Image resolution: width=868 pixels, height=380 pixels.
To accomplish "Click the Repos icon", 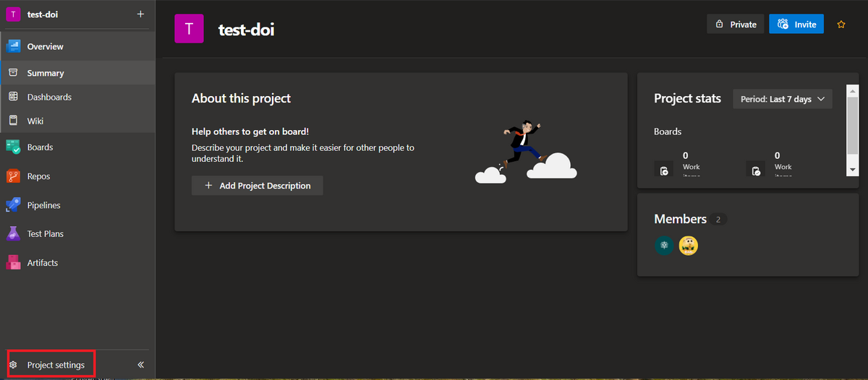I will (13, 176).
